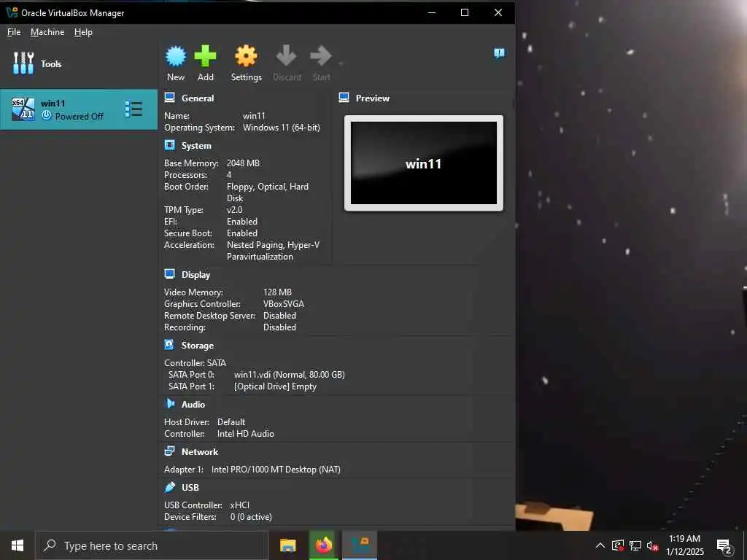Viewport: 747px width, 560px height.
Task: Select the win11 virtual machine entry
Action: 79,109
